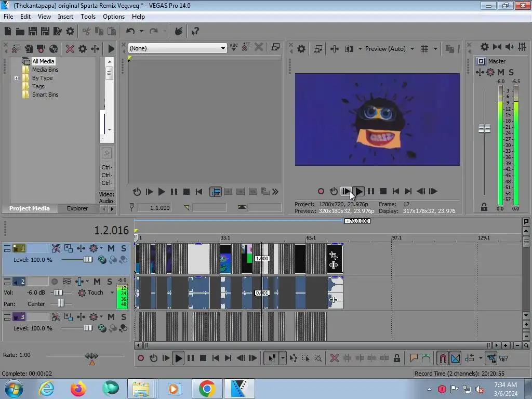
Task: Click Insert Marker icon in timeline toolbar
Action: pyautogui.click(x=414, y=358)
